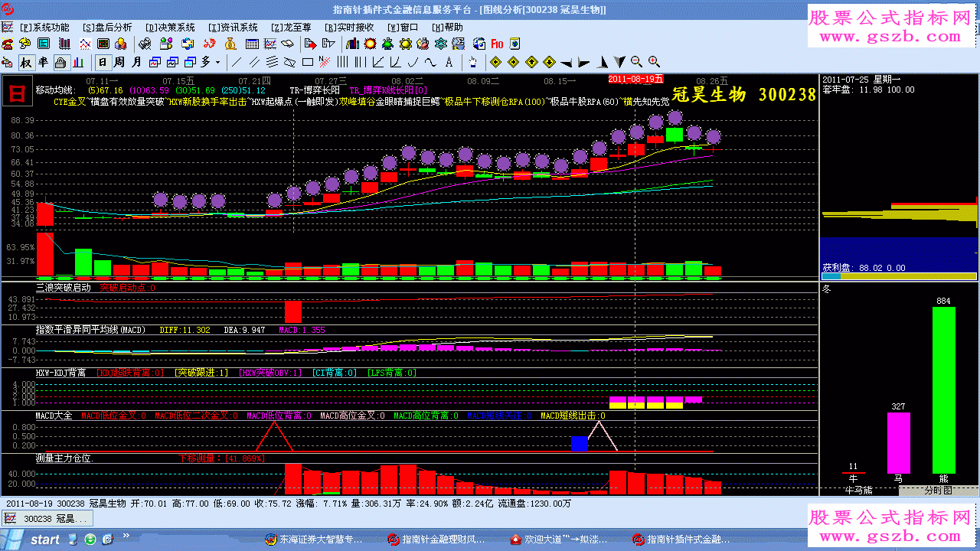980x551 pixels.
Task: Open the 盘后分析 menu
Action: click(106, 27)
